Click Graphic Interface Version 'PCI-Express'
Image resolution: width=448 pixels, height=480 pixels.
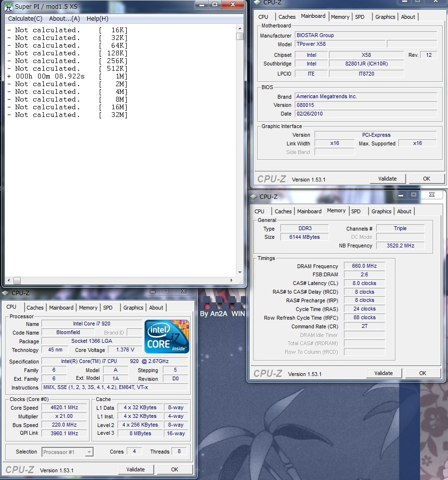click(x=376, y=135)
